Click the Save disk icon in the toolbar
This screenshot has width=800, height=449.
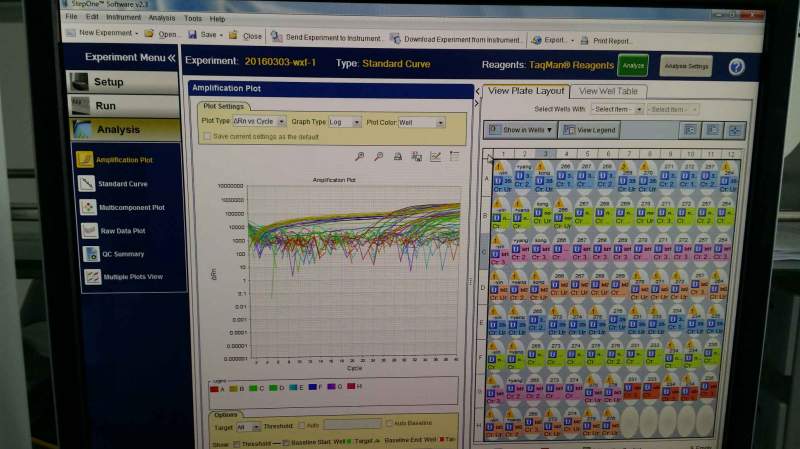(x=192, y=34)
